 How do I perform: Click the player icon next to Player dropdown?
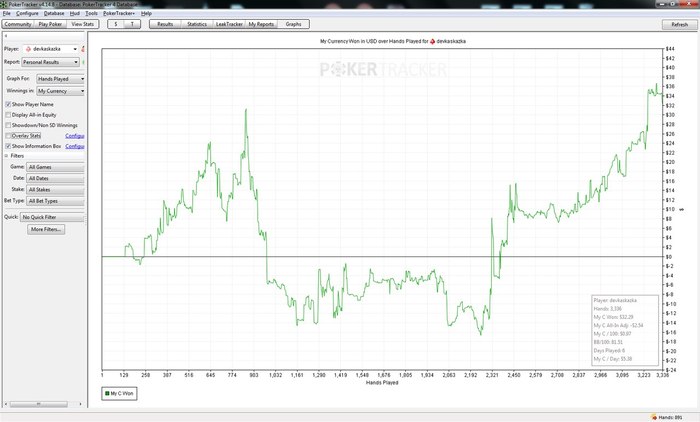pos(83,49)
